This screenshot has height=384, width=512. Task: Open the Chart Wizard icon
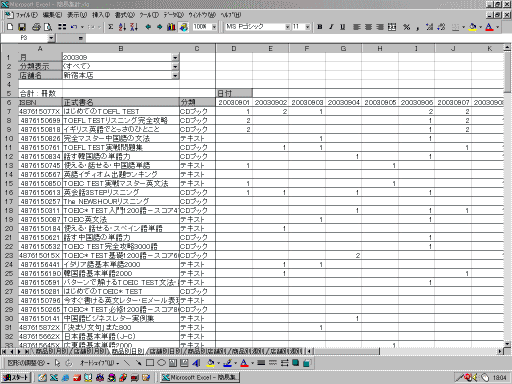171,27
